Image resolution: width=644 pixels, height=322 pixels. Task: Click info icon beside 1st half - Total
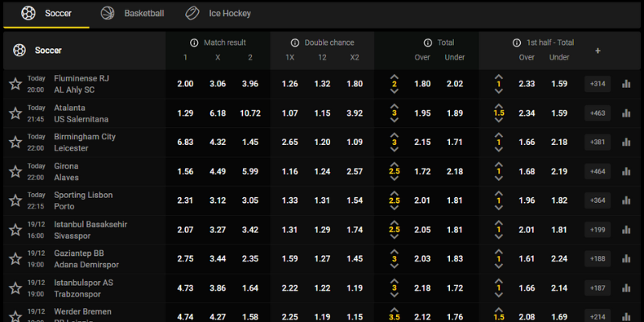click(x=518, y=43)
